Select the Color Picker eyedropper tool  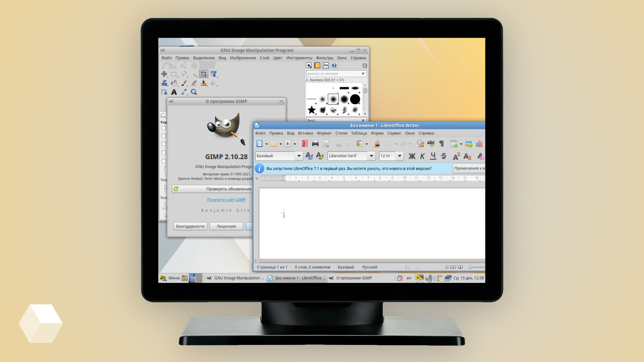[x=184, y=92]
